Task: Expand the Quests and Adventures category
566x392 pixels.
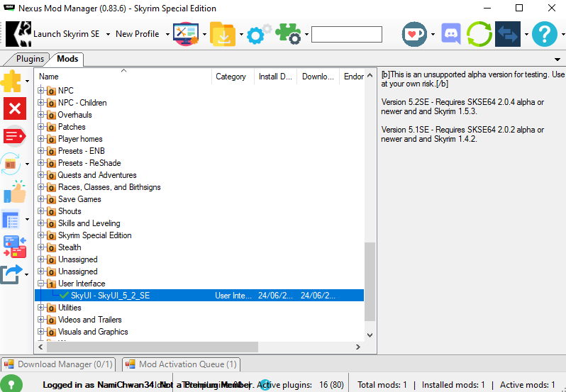Action: tap(41, 174)
